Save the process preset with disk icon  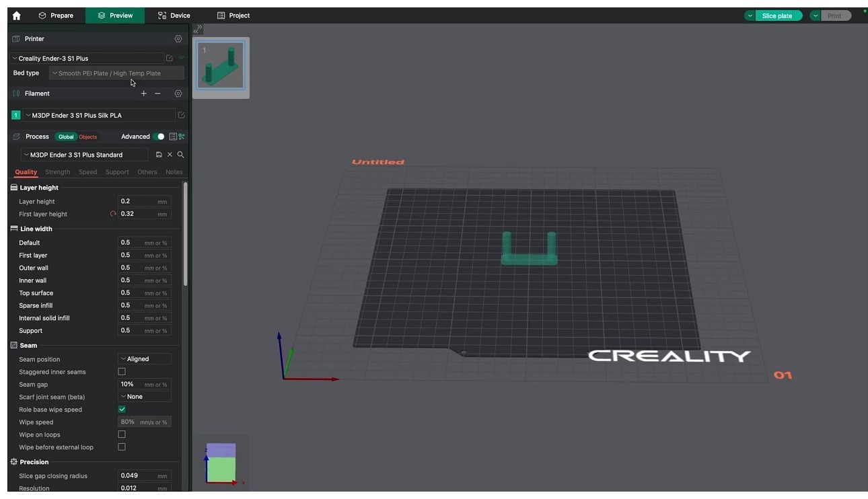(x=159, y=155)
